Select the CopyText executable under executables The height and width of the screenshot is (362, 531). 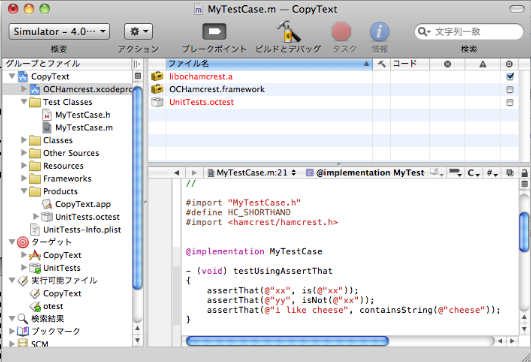(x=62, y=293)
